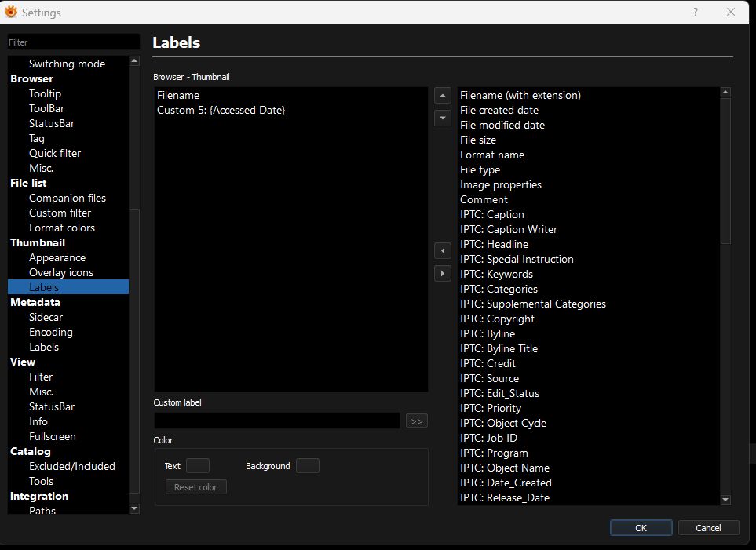The image size is (756, 550).
Task: Pick the Text color swatch
Action: 197,466
